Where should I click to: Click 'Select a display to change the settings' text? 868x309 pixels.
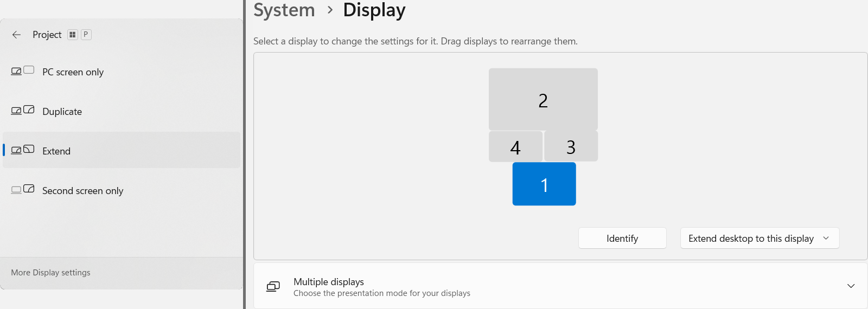(416, 41)
